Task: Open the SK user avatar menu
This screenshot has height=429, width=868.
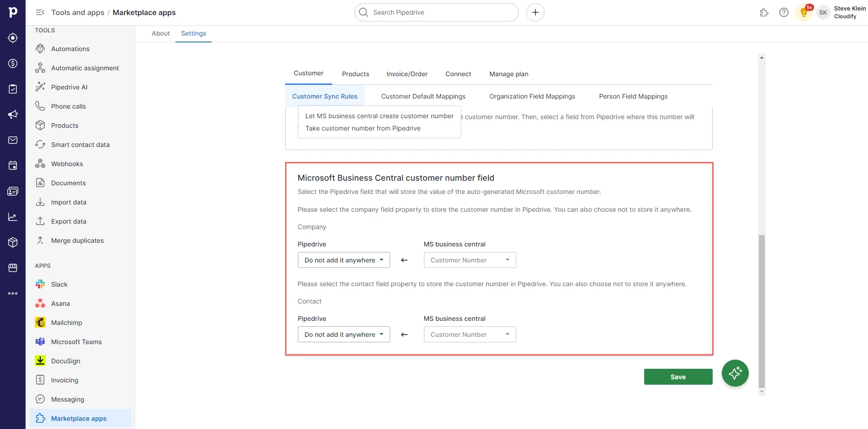Action: 823,12
